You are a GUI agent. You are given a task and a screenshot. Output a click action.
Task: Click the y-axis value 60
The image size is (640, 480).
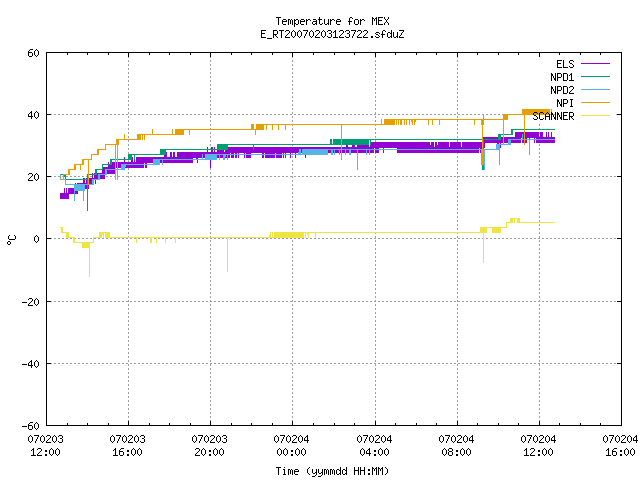tap(33, 53)
